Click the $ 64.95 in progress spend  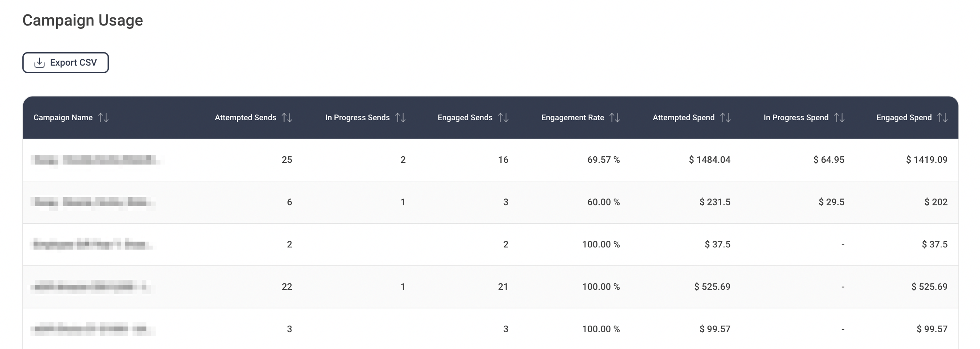tap(828, 160)
